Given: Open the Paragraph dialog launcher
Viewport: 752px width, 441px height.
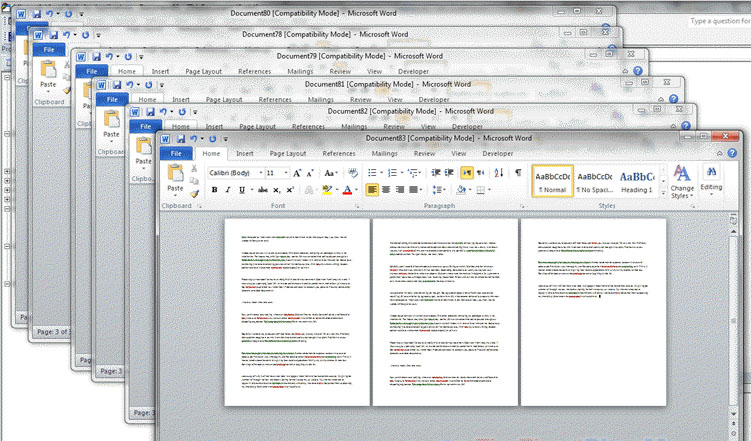Looking at the screenshot, I should coord(523,206).
